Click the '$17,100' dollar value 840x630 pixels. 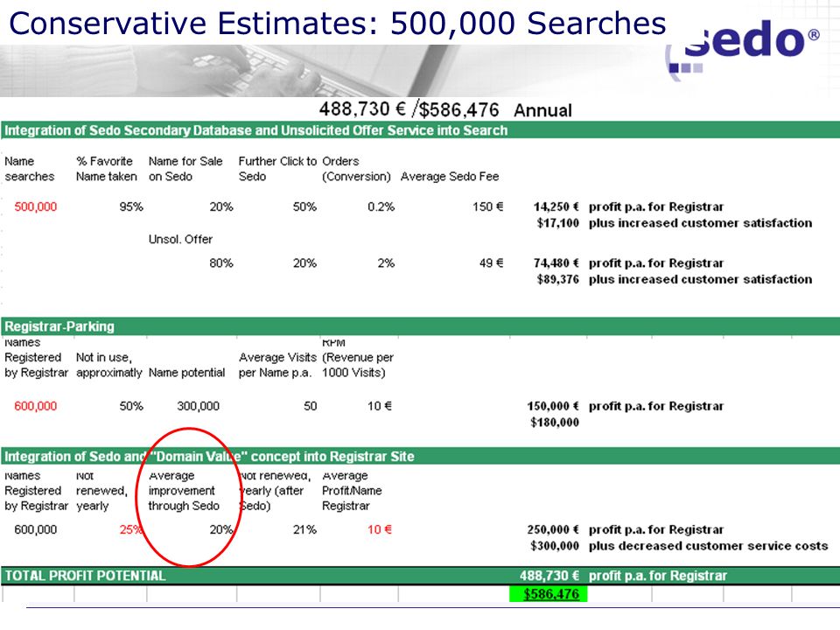(x=557, y=223)
